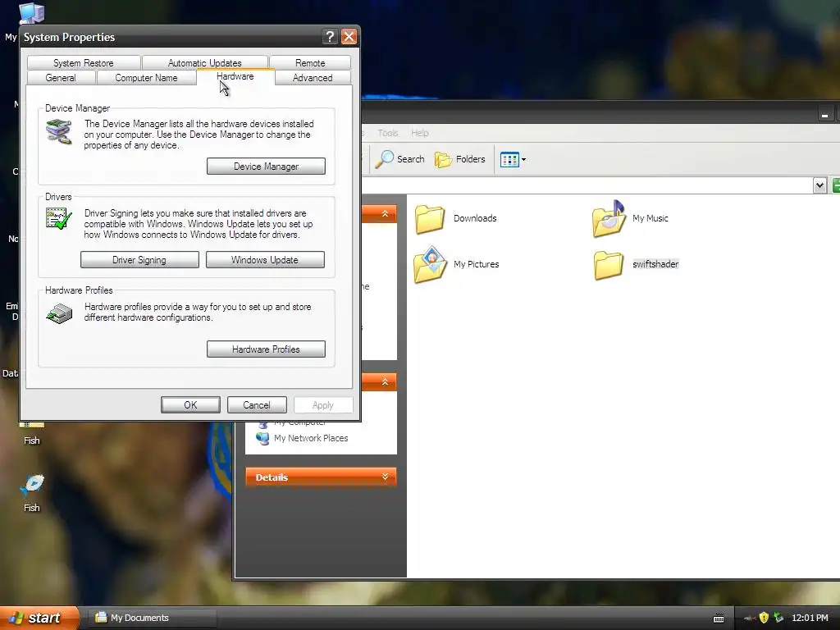Switch to the Advanced tab
Viewport: 840px width, 630px height.
pos(313,78)
